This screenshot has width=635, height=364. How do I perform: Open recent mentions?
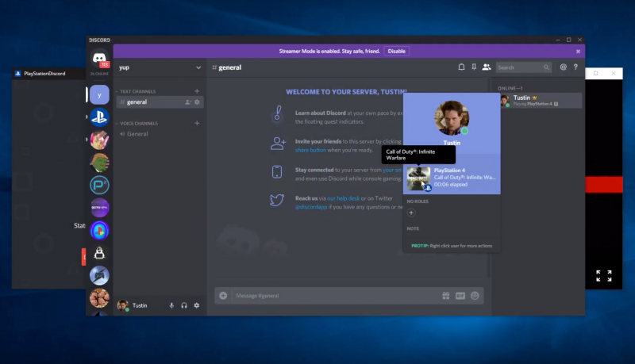click(564, 67)
